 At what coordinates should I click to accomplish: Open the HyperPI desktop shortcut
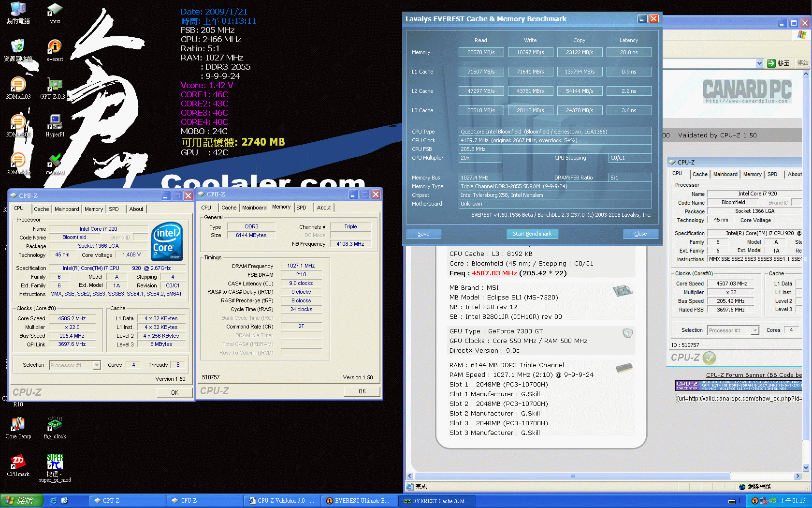[x=55, y=126]
